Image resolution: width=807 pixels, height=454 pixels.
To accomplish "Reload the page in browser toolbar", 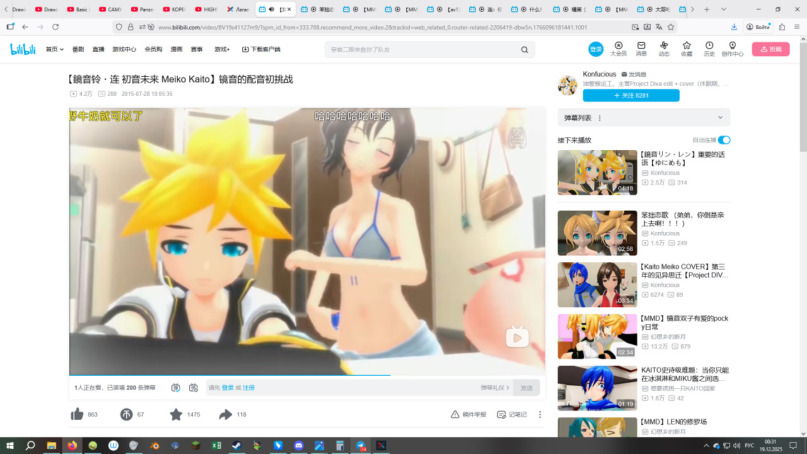I will pyautogui.click(x=55, y=27).
